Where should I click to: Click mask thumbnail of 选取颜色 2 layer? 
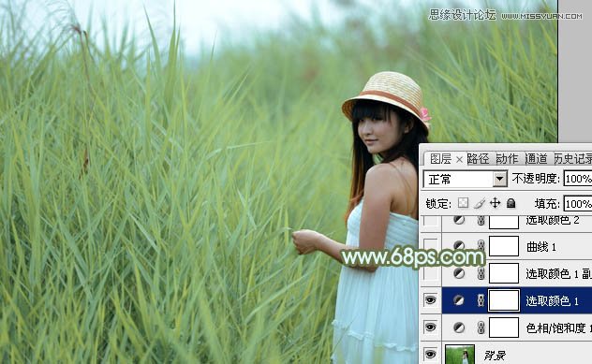(x=504, y=222)
